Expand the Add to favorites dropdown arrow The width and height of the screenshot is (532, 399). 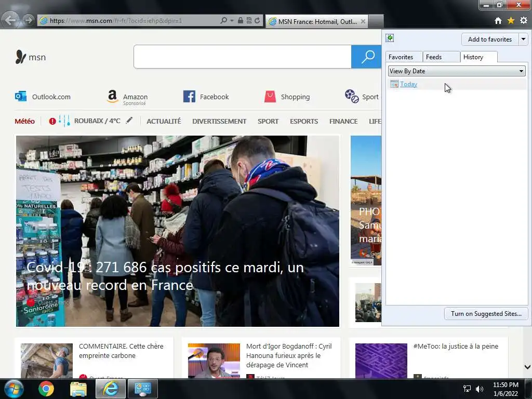[523, 39]
